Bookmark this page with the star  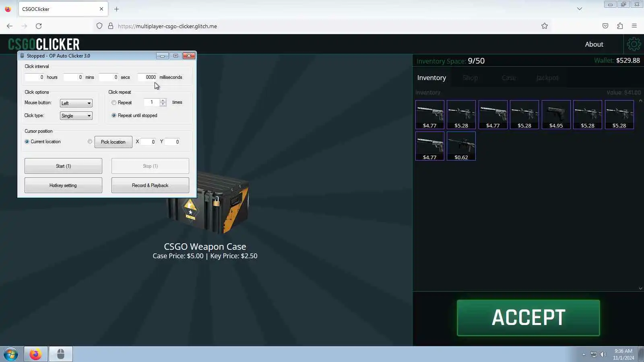point(545,26)
